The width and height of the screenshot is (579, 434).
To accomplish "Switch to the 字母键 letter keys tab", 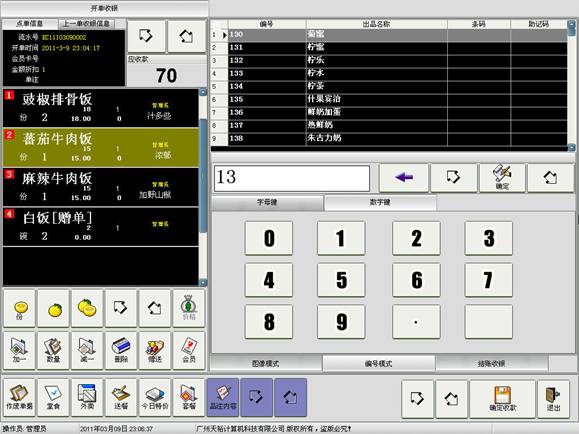I will tap(267, 202).
